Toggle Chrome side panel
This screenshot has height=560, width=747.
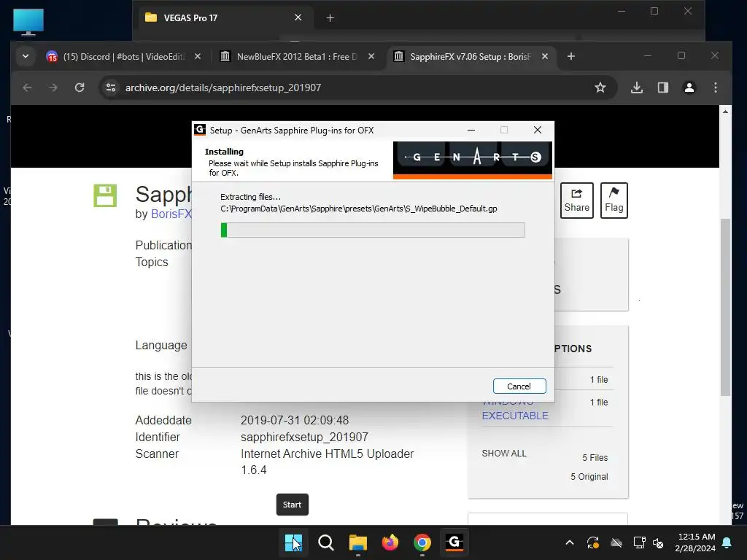tap(662, 87)
